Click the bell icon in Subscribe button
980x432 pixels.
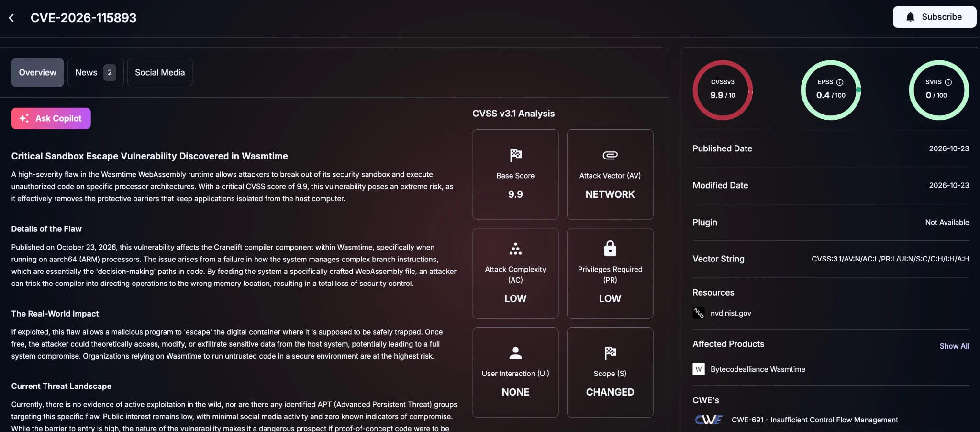910,17
